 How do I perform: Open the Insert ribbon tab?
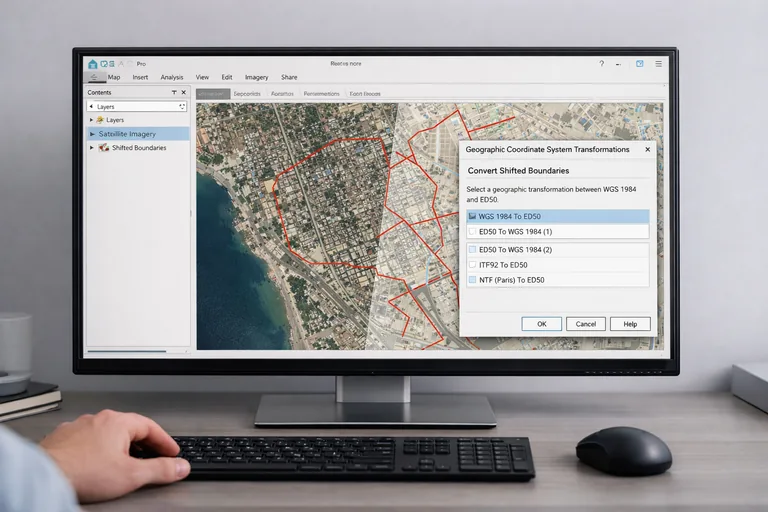click(x=140, y=77)
